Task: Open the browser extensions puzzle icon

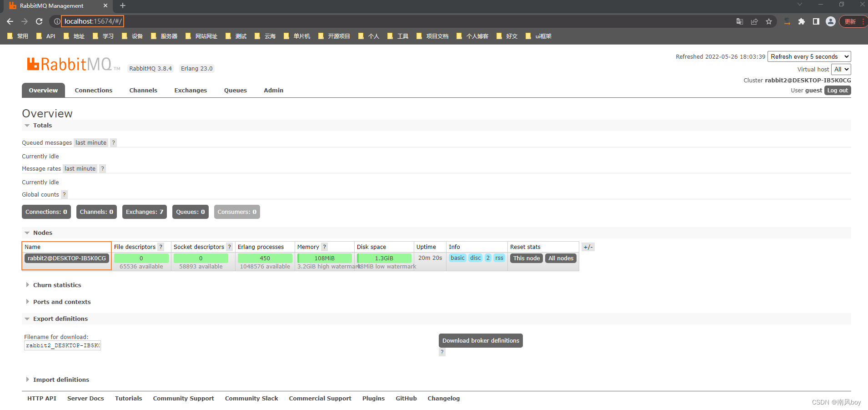Action: pyautogui.click(x=802, y=21)
